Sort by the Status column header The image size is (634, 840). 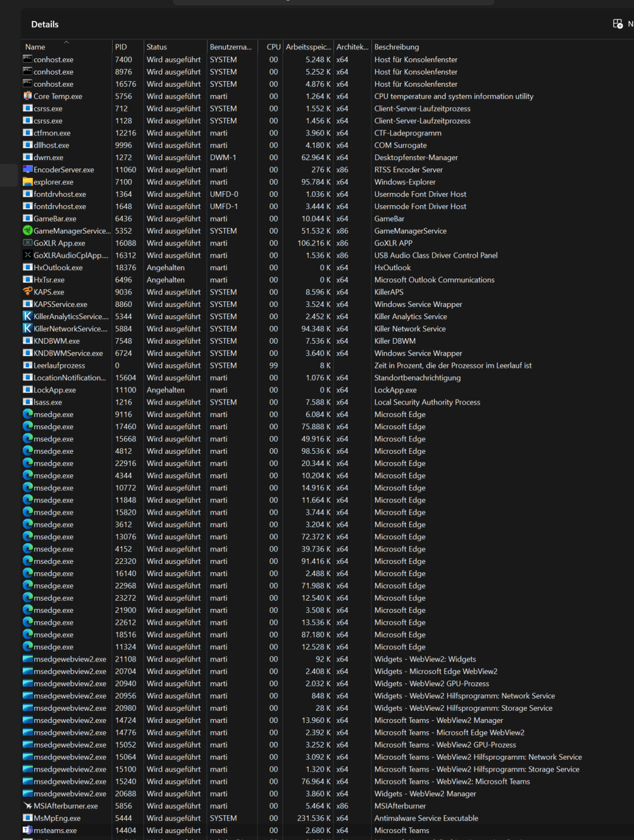175,47
